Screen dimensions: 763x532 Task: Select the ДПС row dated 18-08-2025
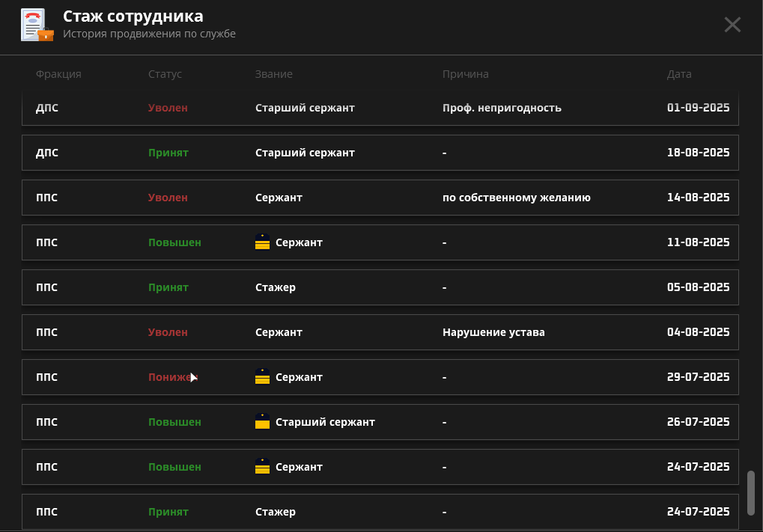pyautogui.click(x=380, y=153)
